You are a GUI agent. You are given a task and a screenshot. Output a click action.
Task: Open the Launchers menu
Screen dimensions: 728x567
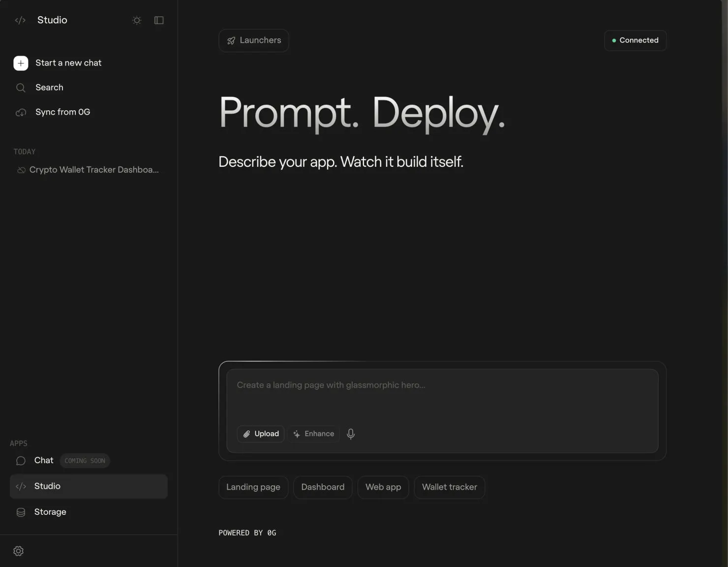click(x=254, y=40)
